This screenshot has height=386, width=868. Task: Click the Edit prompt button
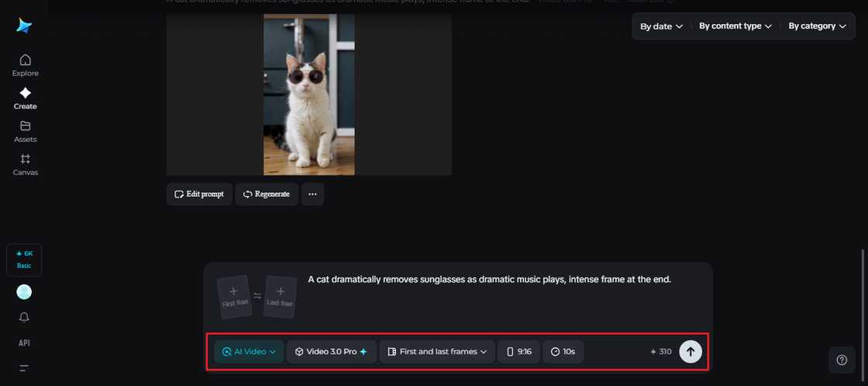coord(199,194)
